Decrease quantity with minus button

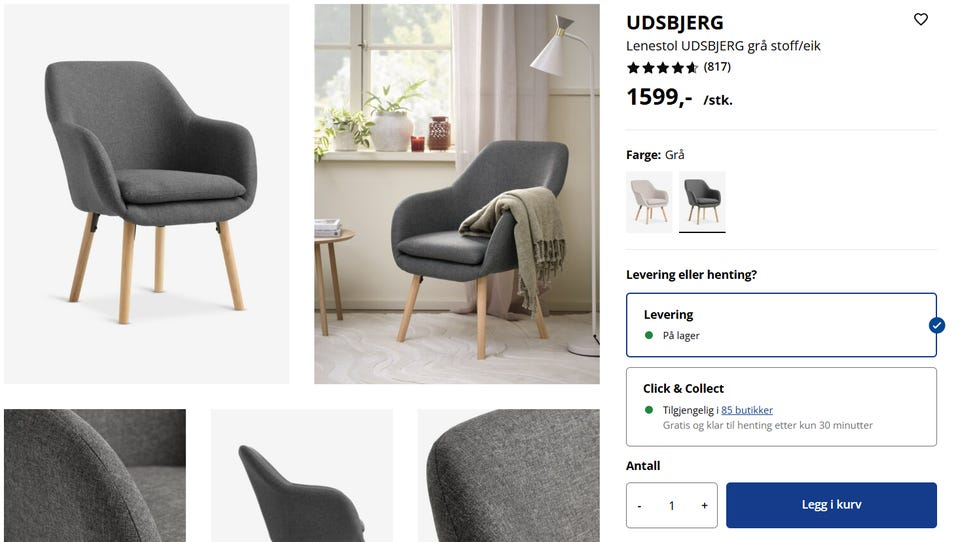coord(640,506)
